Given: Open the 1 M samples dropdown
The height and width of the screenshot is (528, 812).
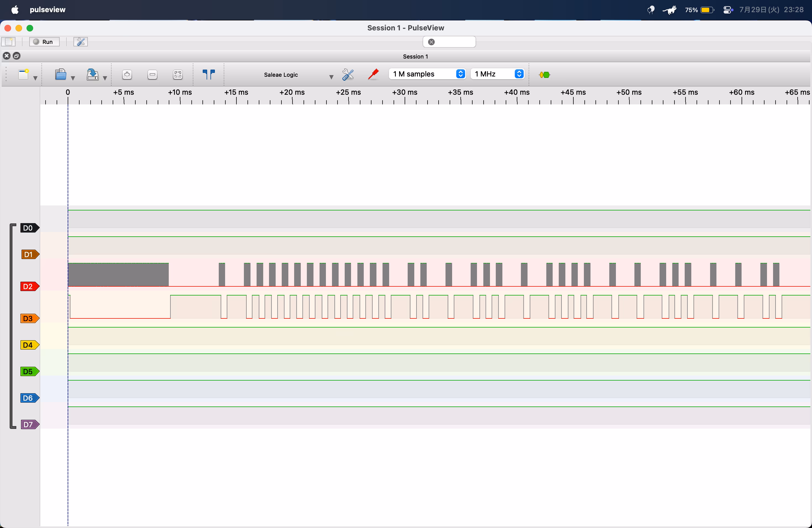Looking at the screenshot, I should pyautogui.click(x=427, y=74).
